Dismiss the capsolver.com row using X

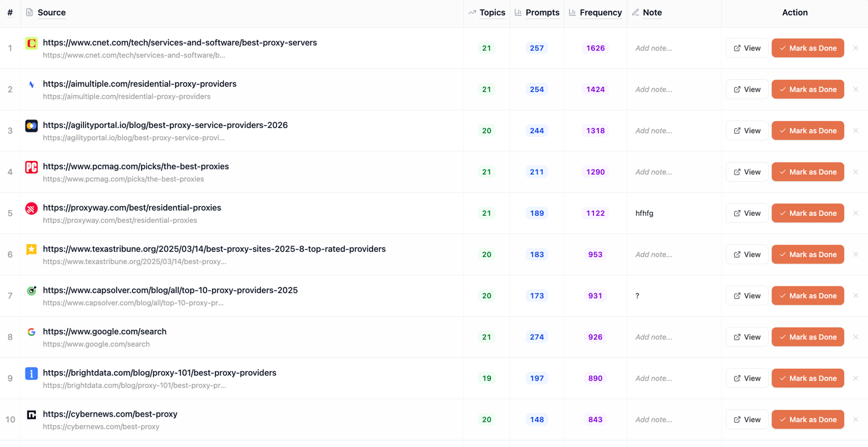pos(856,296)
